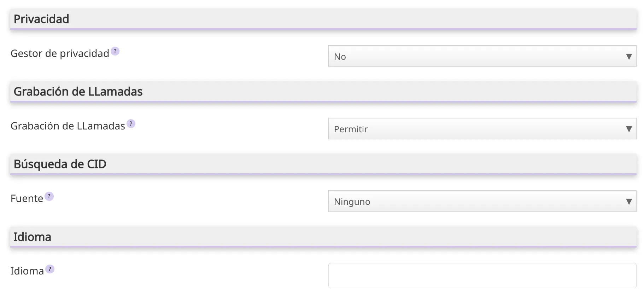
Task: Click the Búsqueda de CID section header
Action: (x=60, y=164)
